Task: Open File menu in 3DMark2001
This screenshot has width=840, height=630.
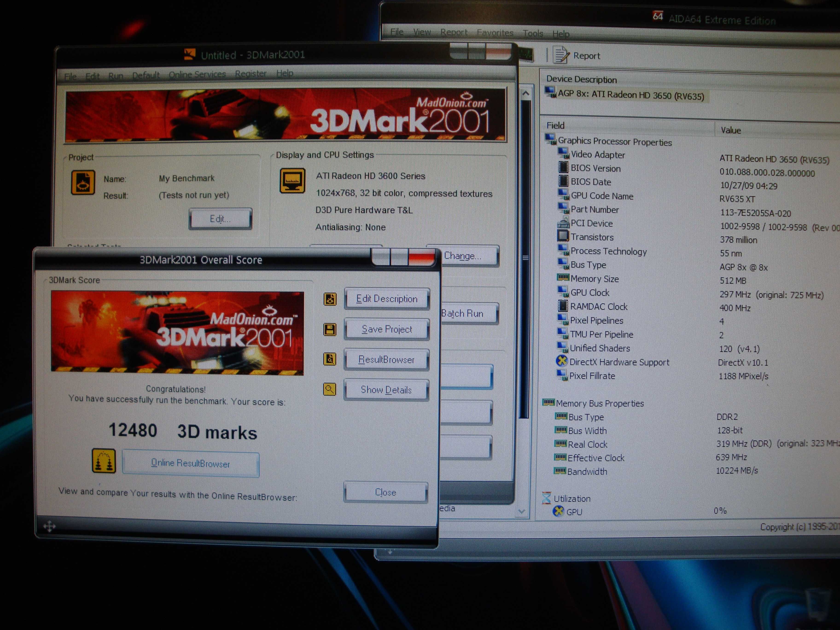Action: click(x=70, y=76)
